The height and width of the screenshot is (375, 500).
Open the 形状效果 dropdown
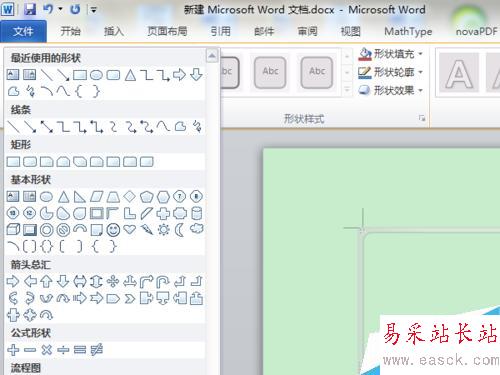(420, 90)
